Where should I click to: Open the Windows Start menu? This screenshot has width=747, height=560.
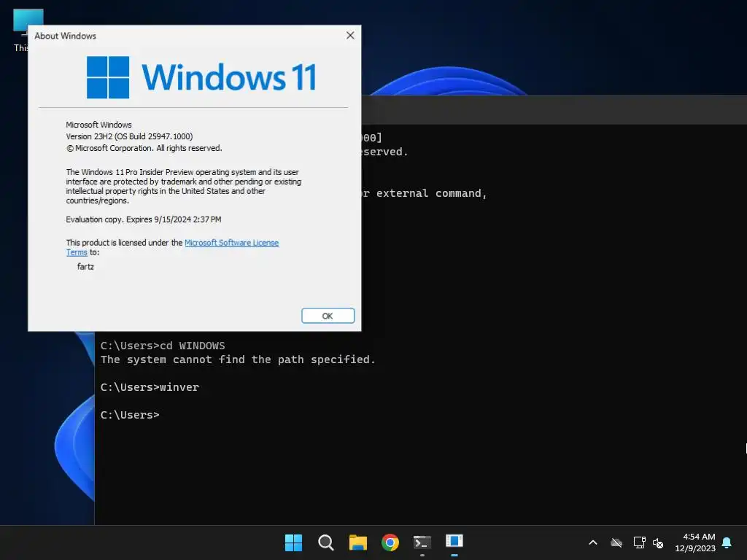[293, 542]
